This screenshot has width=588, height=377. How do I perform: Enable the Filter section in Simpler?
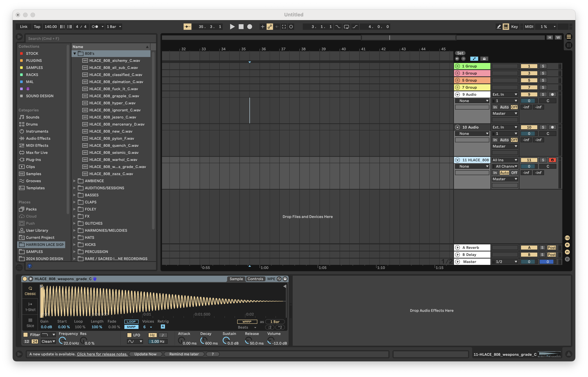pyautogui.click(x=26, y=334)
